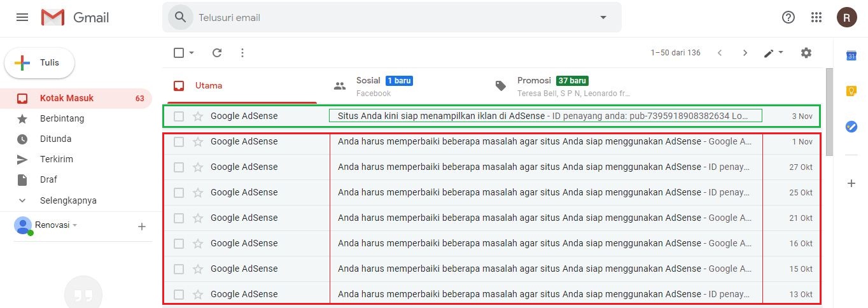Click the Renovasi Hangouts avatar
Image resolution: width=868 pixels, height=308 pixels.
point(23,225)
